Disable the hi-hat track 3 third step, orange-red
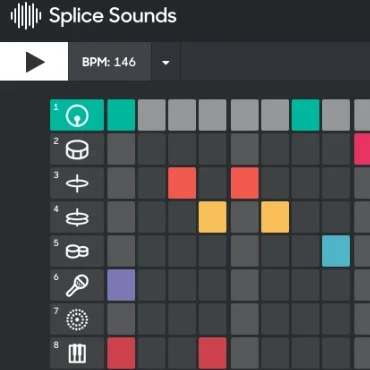 point(182,183)
